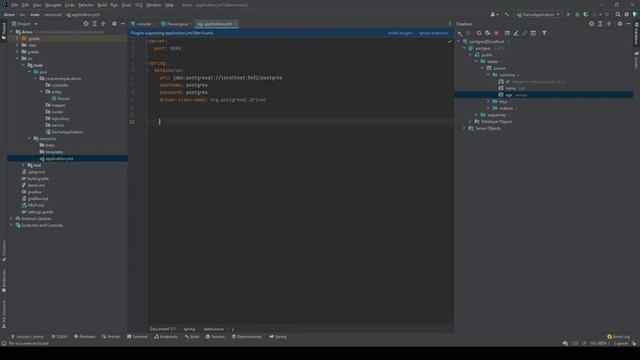Screen dimensions: 640x360
Task: Open DemoApplication run configuration dropdown
Action: point(538,14)
